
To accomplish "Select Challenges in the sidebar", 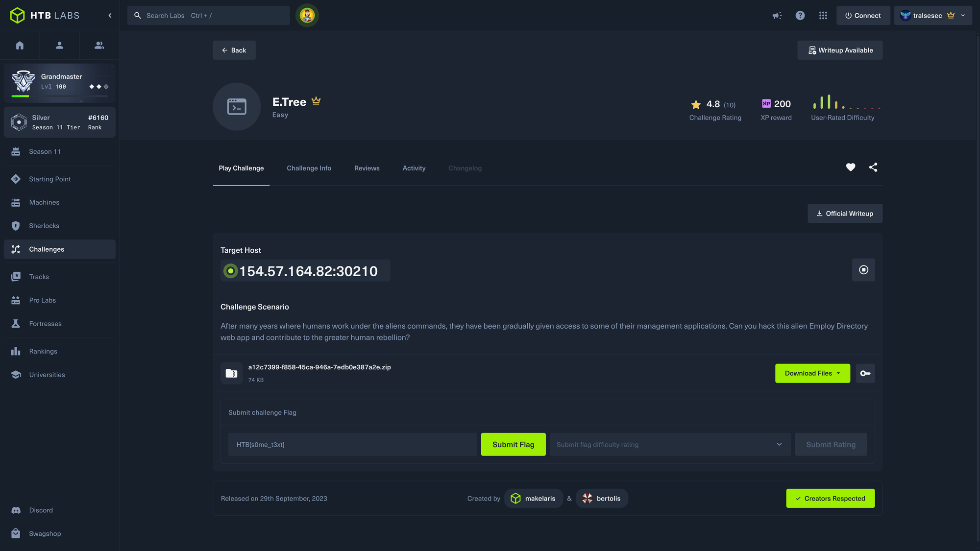I will pyautogui.click(x=60, y=249).
